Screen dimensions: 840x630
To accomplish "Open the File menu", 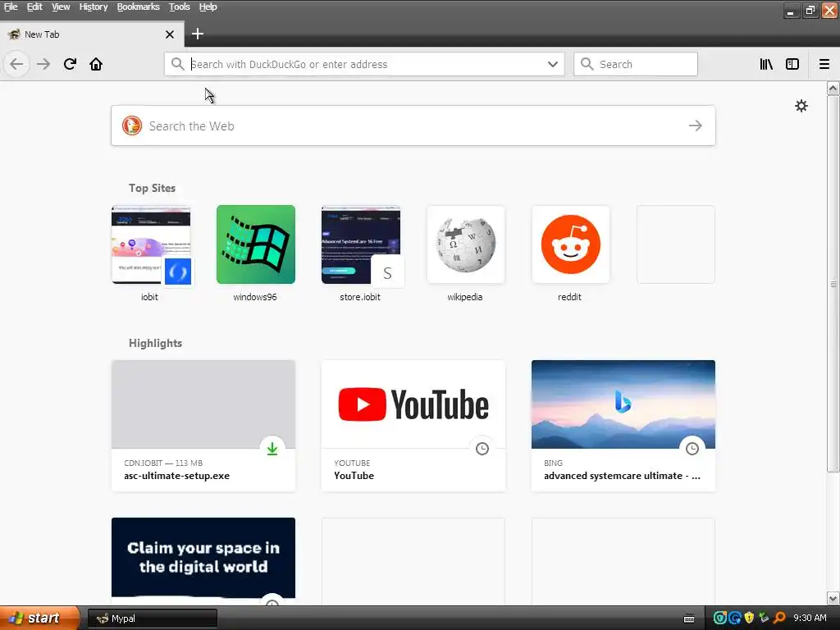I will 11,7.
